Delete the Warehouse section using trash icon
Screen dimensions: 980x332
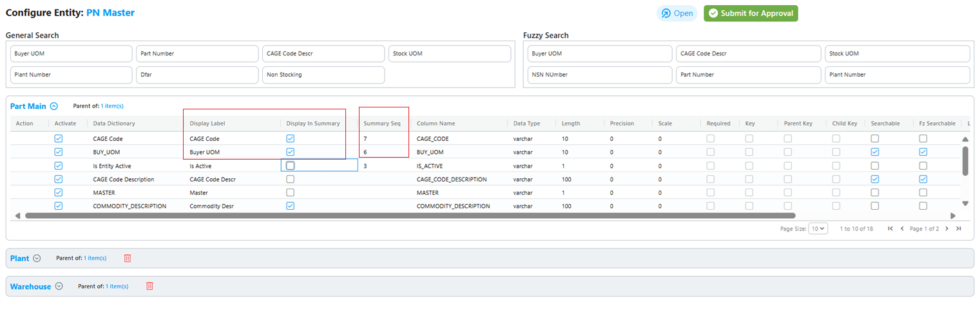[149, 286]
